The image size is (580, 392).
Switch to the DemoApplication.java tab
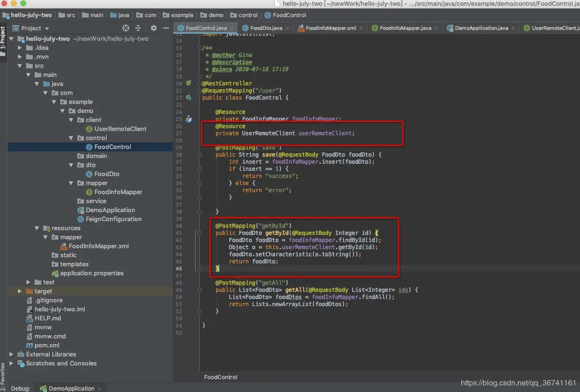tap(481, 28)
